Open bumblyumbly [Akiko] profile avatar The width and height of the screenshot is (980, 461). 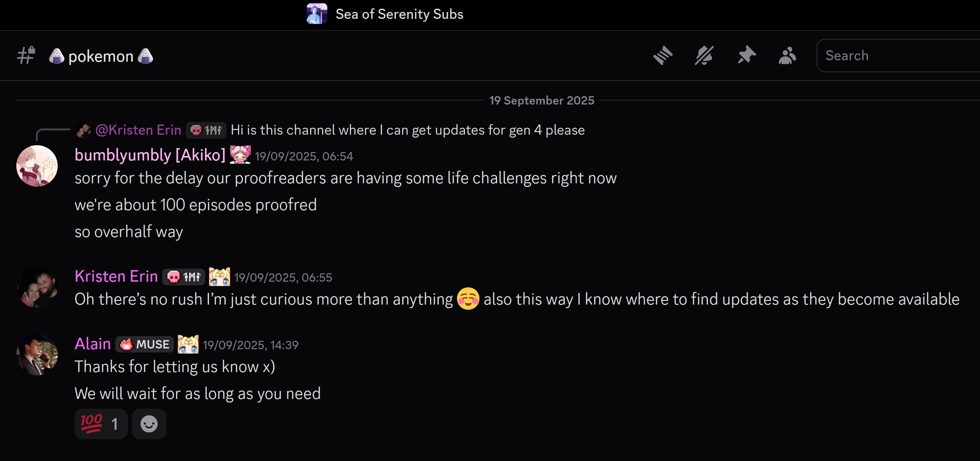click(x=37, y=166)
